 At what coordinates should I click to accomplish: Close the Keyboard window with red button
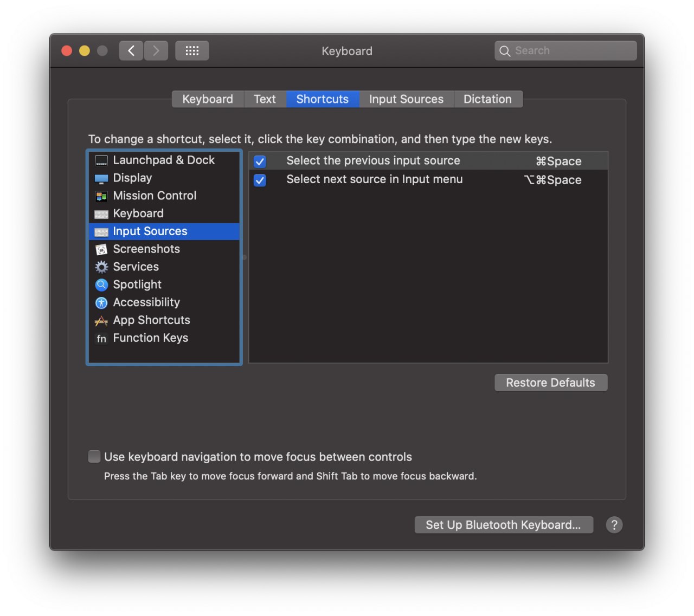(x=67, y=51)
